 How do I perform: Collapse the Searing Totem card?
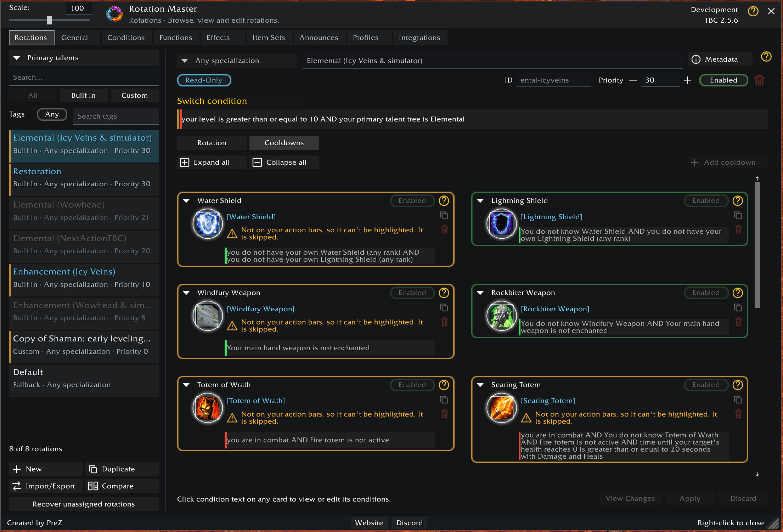(480, 385)
